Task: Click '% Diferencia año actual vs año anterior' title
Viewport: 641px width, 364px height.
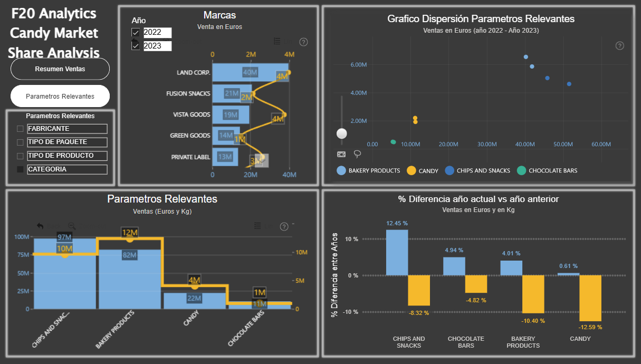Action: coord(479,199)
